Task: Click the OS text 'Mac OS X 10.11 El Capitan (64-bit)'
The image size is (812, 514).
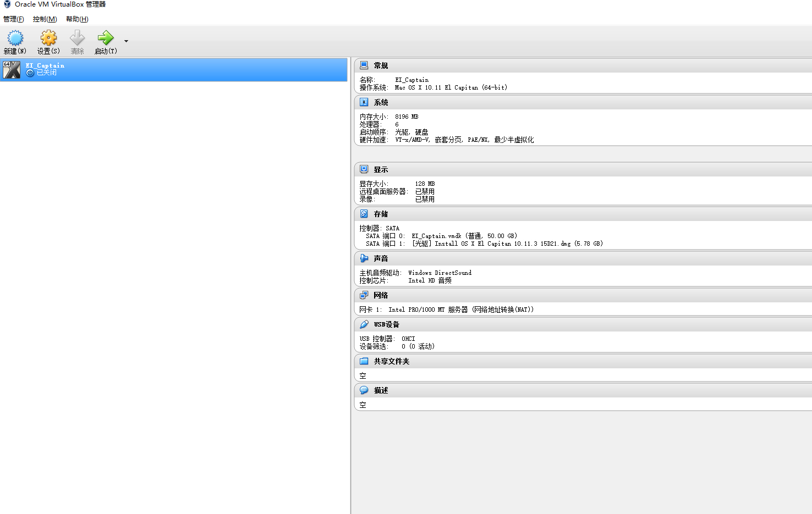Action: 451,87
